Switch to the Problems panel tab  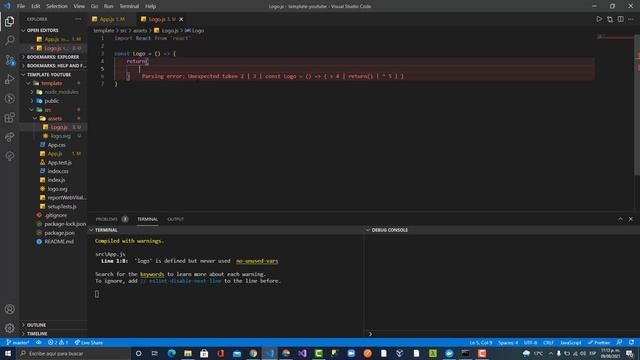tap(111, 219)
